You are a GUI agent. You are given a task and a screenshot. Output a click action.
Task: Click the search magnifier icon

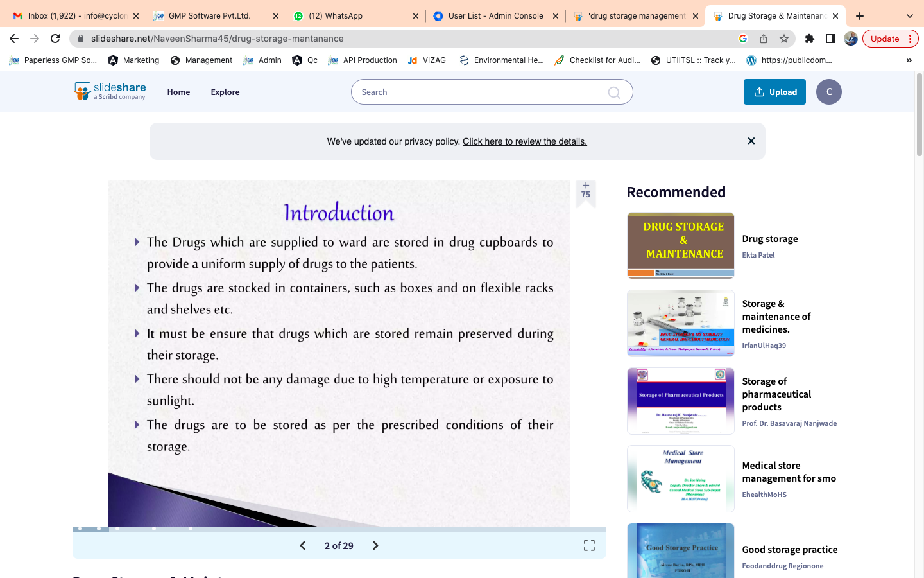click(x=614, y=92)
